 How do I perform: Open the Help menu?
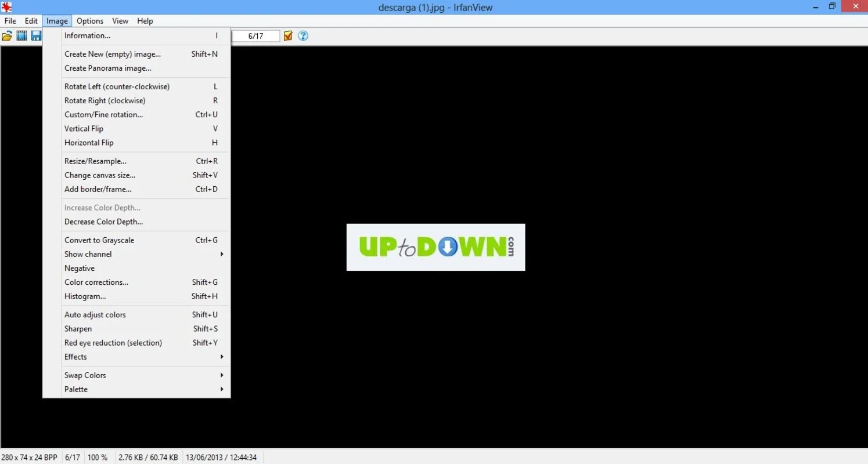tap(145, 21)
